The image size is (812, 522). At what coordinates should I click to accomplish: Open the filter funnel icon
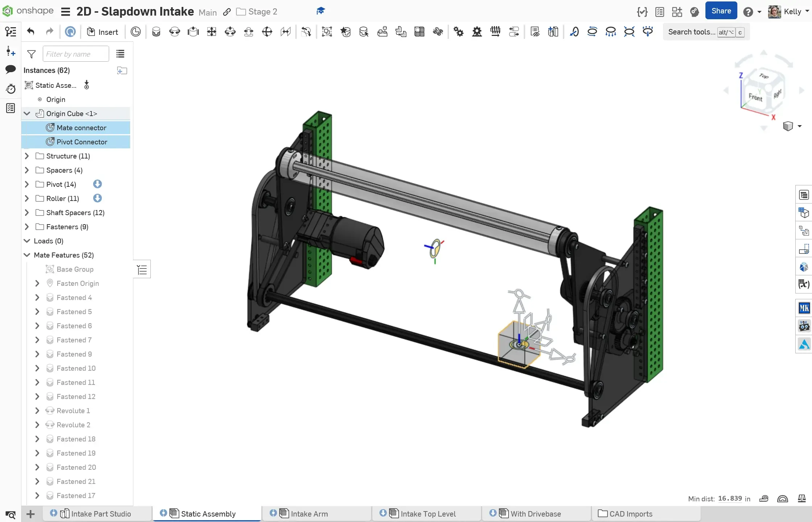(32, 54)
